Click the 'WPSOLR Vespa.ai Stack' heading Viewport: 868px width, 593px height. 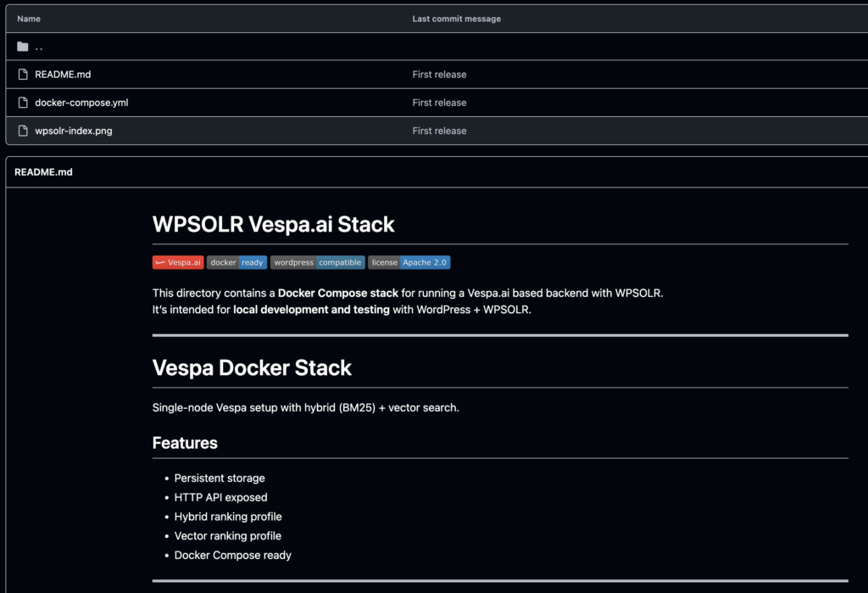(274, 225)
